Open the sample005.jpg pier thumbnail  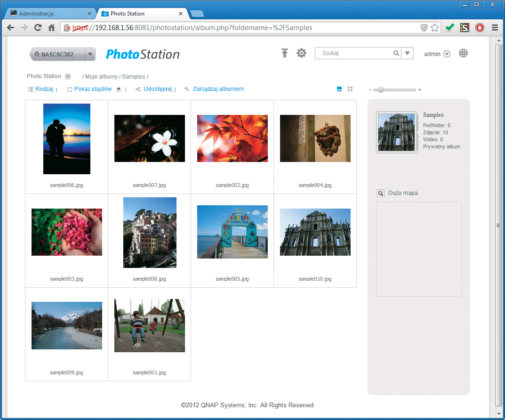coord(232,232)
